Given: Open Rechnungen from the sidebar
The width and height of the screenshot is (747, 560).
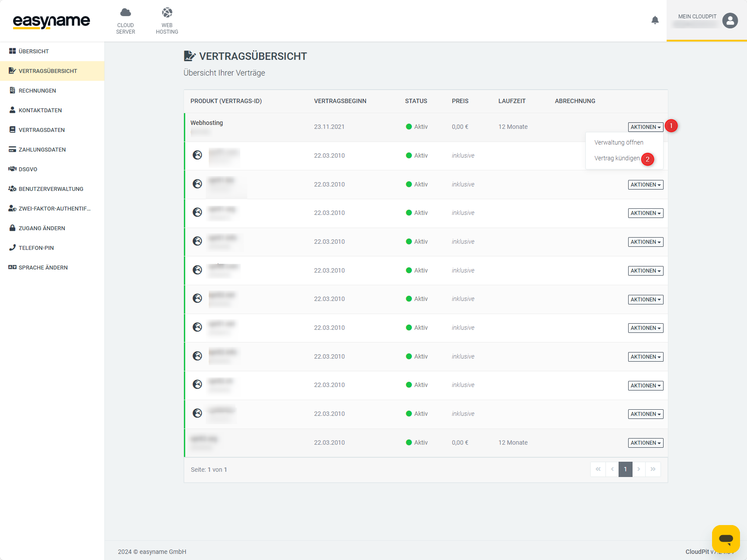Looking at the screenshot, I should coord(37,91).
